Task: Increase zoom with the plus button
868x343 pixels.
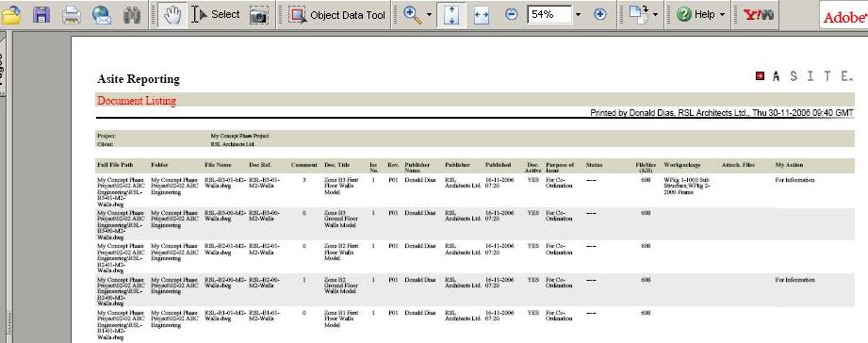Action: (600, 15)
